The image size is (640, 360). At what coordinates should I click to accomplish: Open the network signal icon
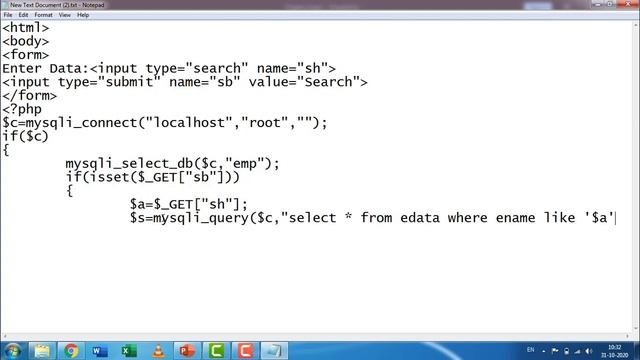(x=577, y=351)
